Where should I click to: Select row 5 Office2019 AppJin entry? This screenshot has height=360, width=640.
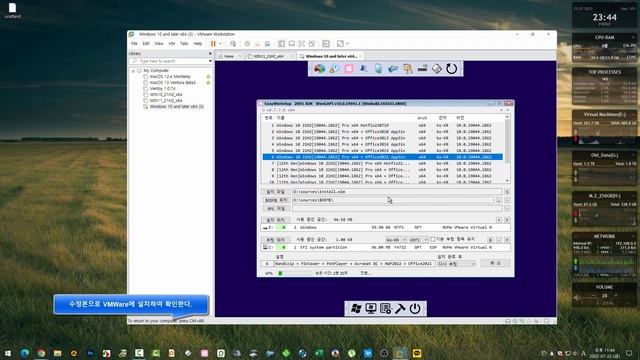pos(382,151)
